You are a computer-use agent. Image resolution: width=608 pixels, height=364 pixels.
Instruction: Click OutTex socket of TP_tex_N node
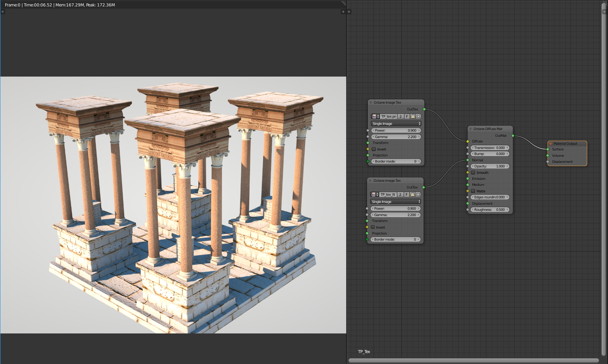(x=423, y=187)
